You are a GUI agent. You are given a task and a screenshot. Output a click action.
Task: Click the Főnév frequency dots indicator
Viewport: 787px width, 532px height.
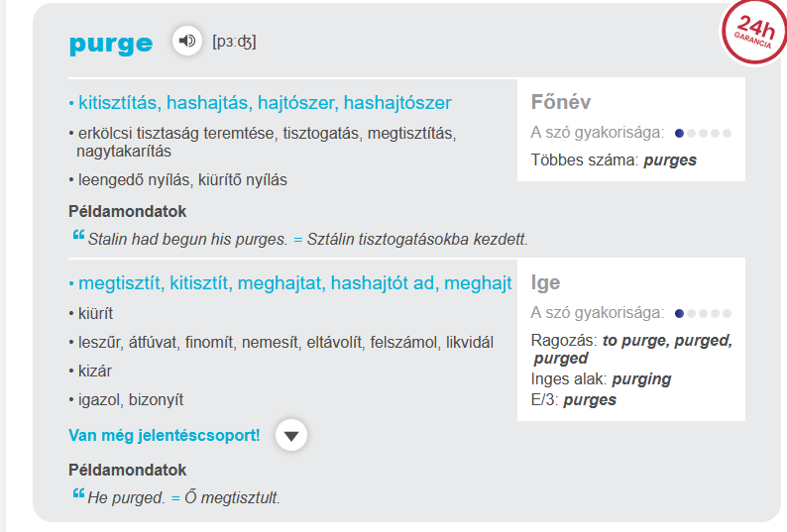tap(703, 133)
